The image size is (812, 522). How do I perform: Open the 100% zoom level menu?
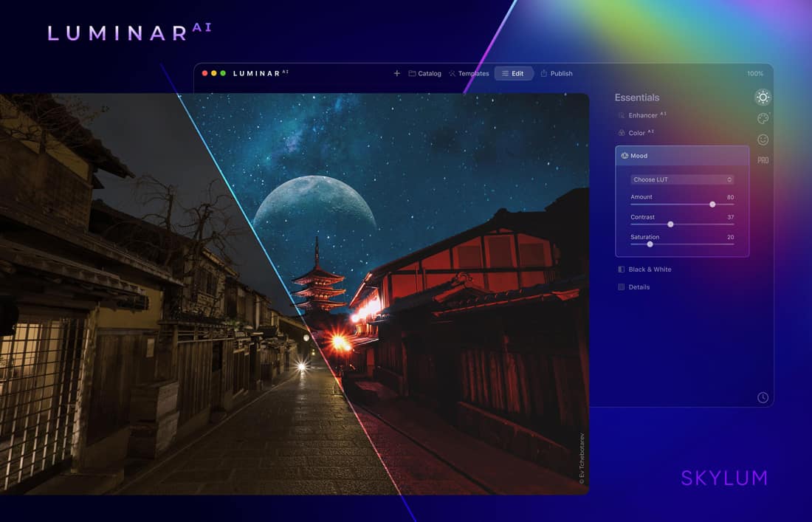(x=755, y=74)
